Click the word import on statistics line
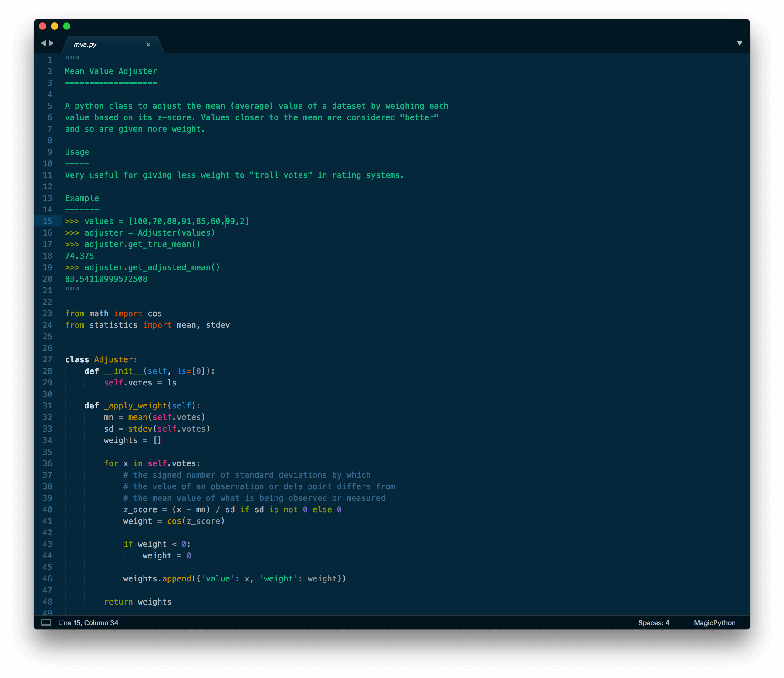This screenshot has height=678, width=784. tap(157, 325)
